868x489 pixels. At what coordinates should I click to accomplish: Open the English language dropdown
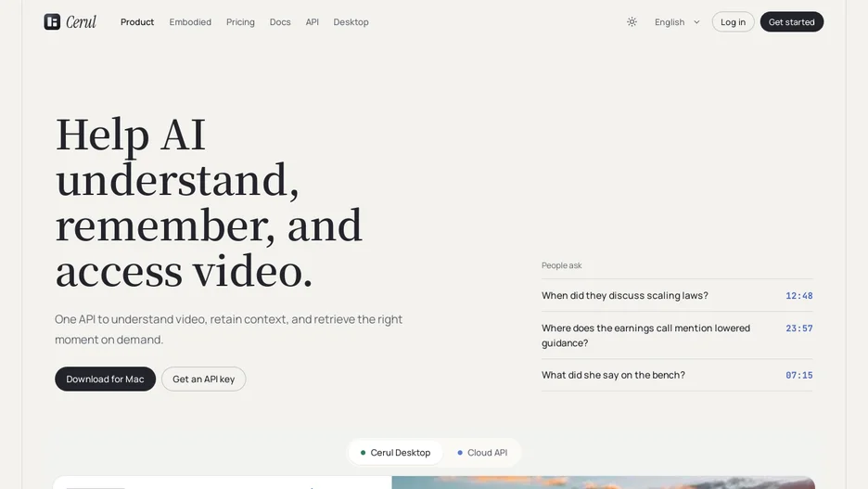pyautogui.click(x=677, y=22)
